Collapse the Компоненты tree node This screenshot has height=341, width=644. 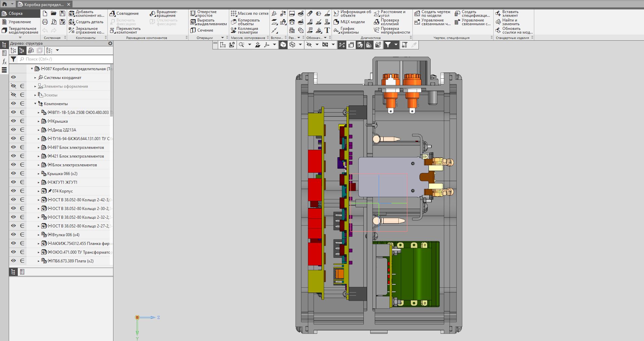pos(35,104)
